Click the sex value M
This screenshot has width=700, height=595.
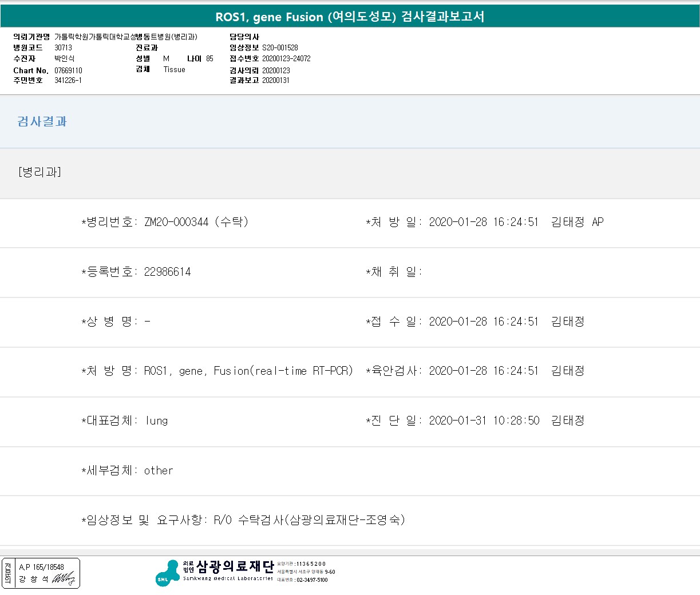pyautogui.click(x=166, y=58)
